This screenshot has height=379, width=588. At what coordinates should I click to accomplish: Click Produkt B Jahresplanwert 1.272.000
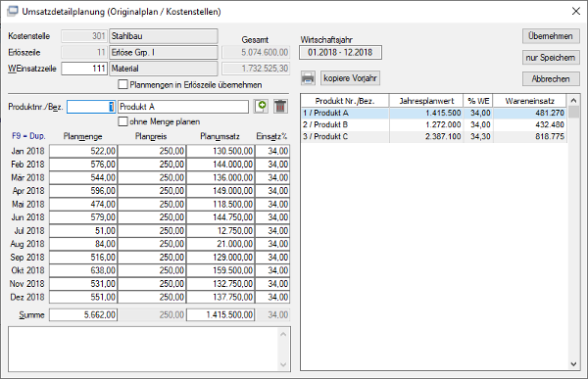tap(443, 124)
